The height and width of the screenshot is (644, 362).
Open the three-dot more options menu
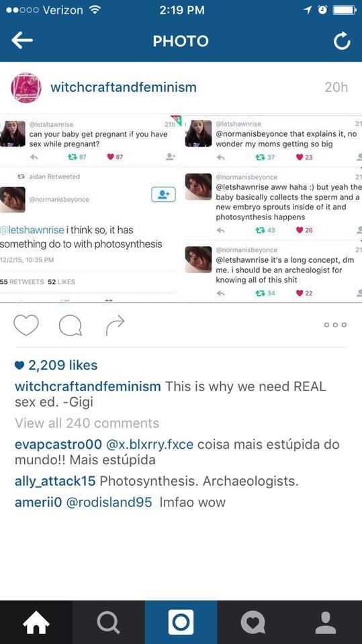335,325
